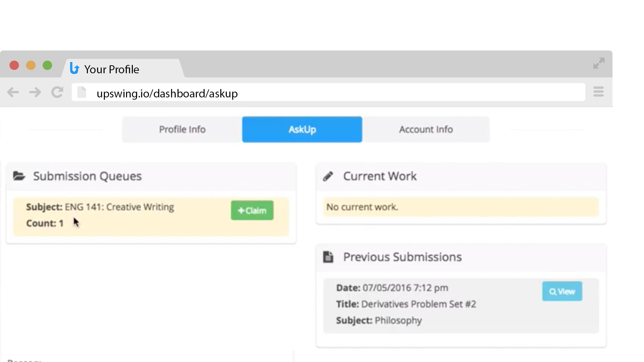This screenshot has height=362, width=644.
Task: Click the Submission Queues folder icon
Action: 19,176
